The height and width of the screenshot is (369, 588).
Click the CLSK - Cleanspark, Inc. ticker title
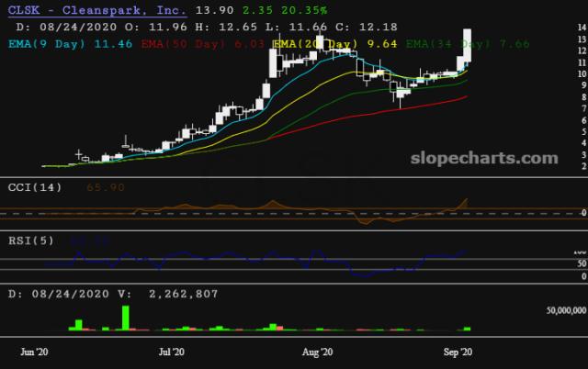pos(95,9)
